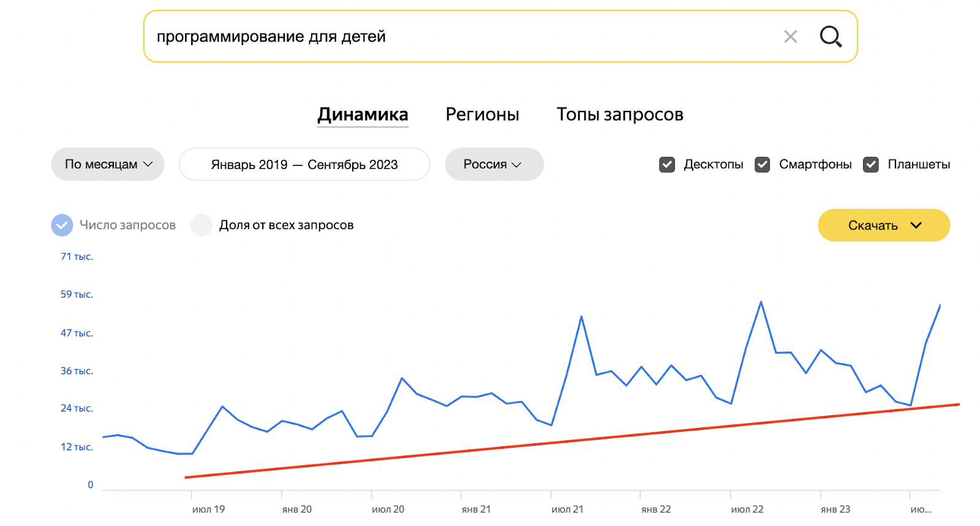Click the 47 тыс. axis label
The width and height of the screenshot is (980, 526).
(x=77, y=333)
